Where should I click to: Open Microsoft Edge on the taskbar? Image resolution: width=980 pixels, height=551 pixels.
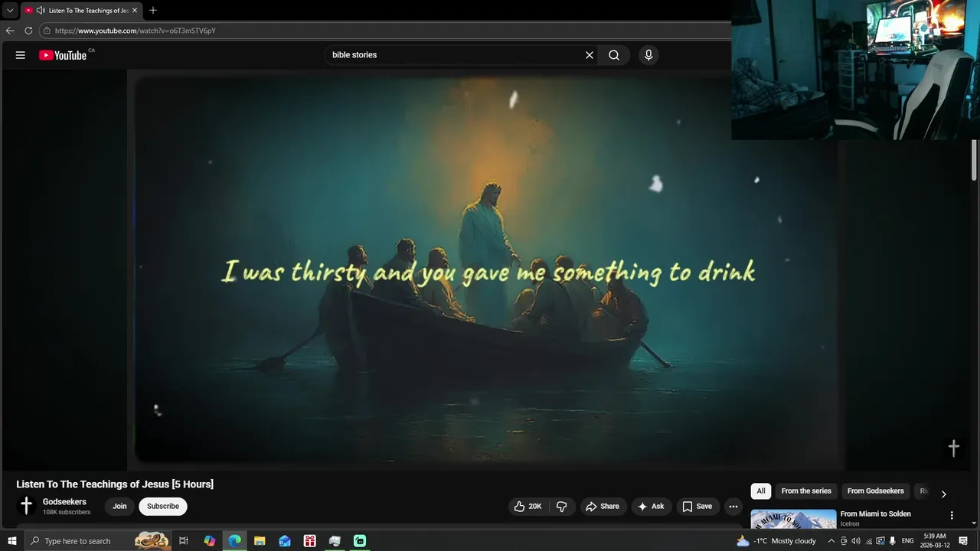(235, 541)
